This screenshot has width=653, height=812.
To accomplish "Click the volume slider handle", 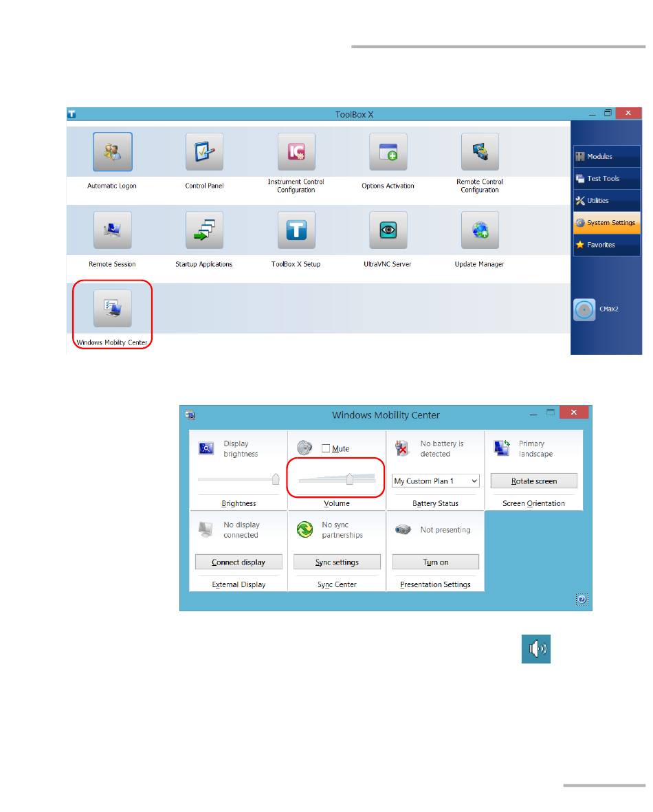I will point(350,479).
